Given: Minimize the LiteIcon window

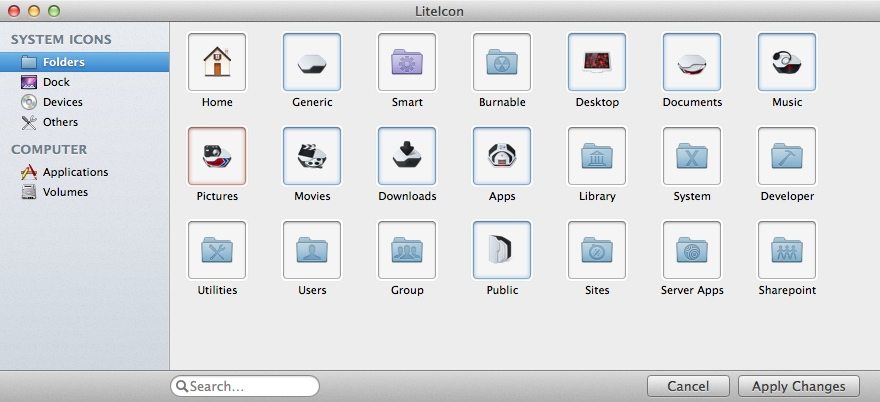Looking at the screenshot, I should pos(34,11).
